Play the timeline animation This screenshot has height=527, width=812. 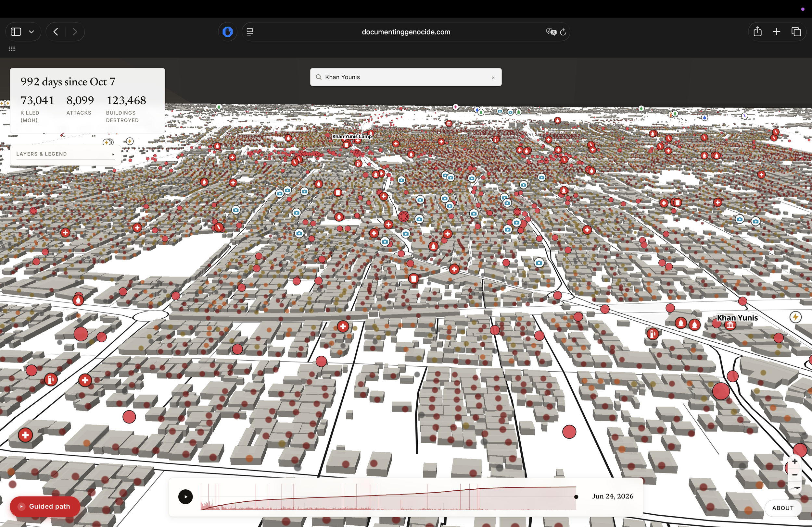click(x=185, y=497)
